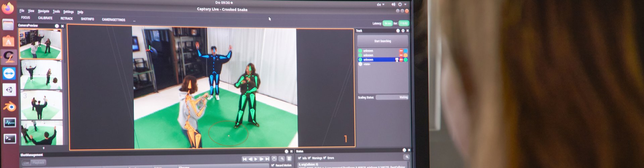Open the save icon on selected unknown actor

[x=397, y=60]
